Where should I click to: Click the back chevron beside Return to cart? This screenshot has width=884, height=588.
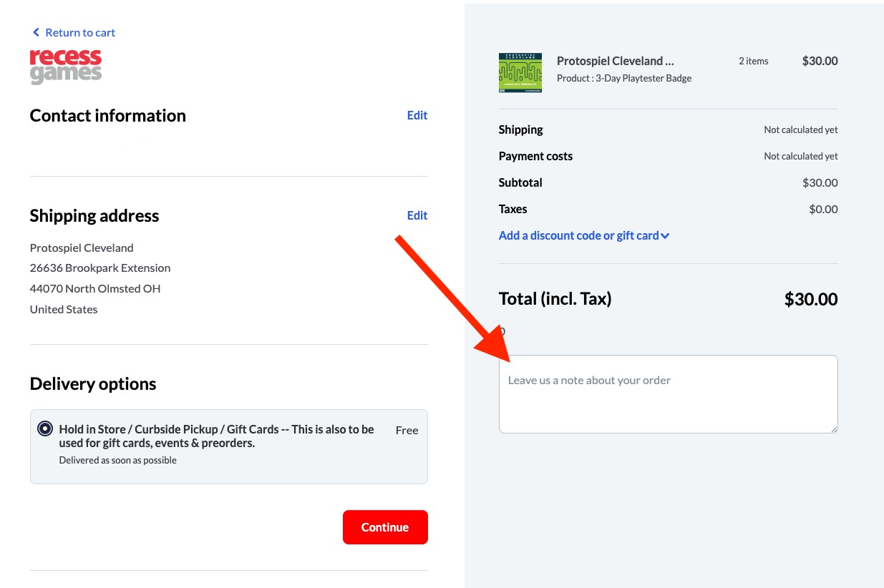[x=36, y=33]
